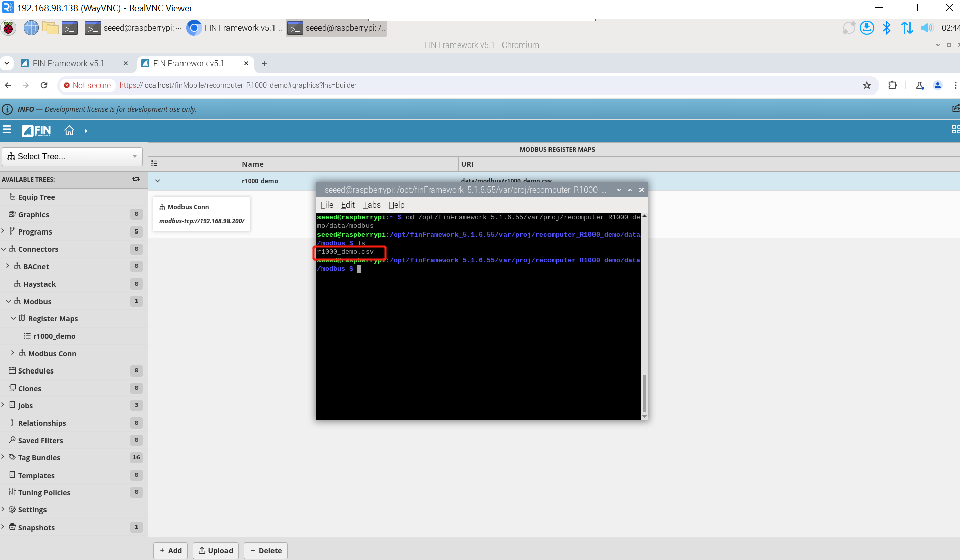Sort by the URI column header
Viewport: 960px width, 560px height.
[709, 164]
